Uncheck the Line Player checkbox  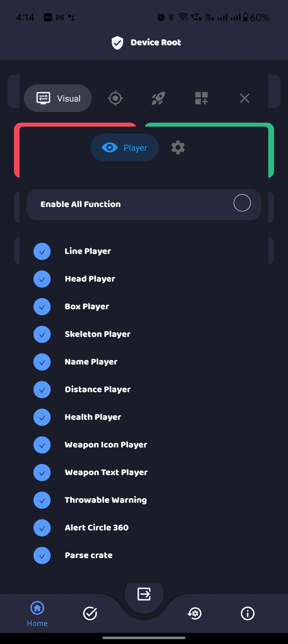click(42, 252)
